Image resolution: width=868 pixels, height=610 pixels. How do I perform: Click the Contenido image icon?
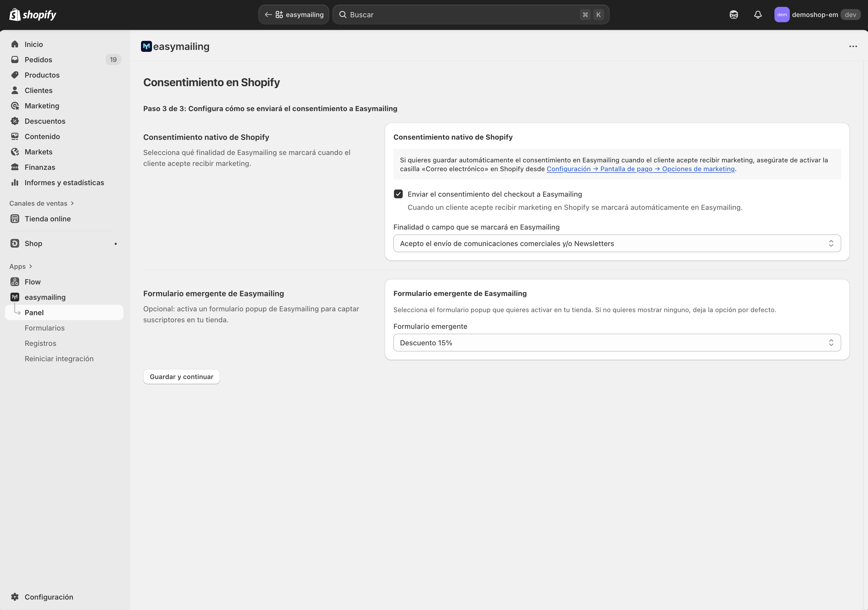[15, 136]
